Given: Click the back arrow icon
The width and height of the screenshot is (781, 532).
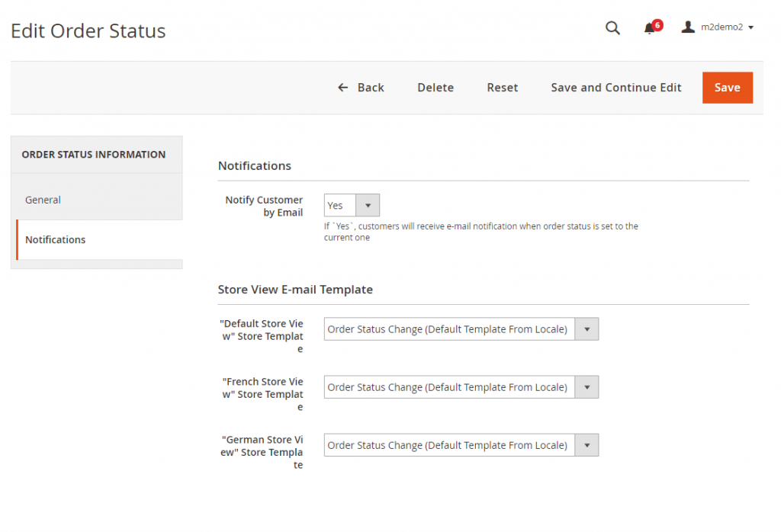Looking at the screenshot, I should pos(342,87).
